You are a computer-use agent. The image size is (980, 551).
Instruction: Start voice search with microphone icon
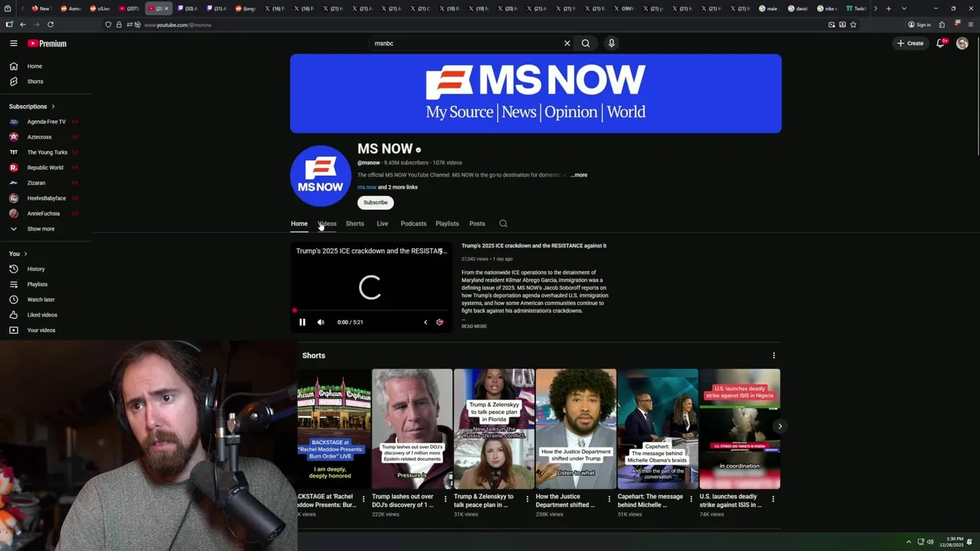[x=612, y=44]
